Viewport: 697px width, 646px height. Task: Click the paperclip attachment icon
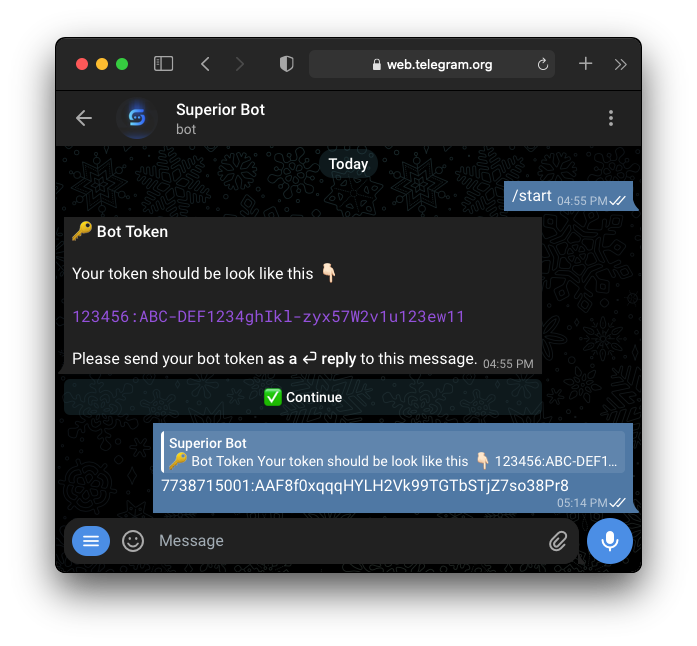(x=558, y=541)
